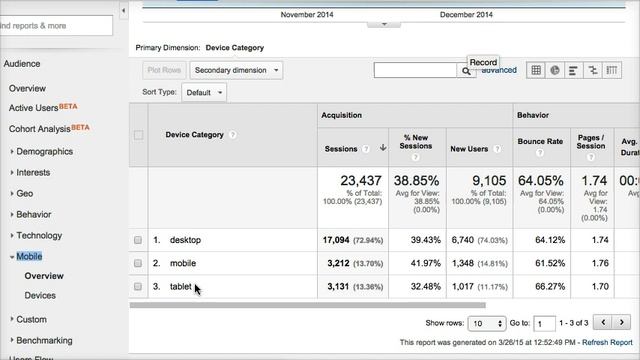Open Mobile Devices report

coord(40,296)
